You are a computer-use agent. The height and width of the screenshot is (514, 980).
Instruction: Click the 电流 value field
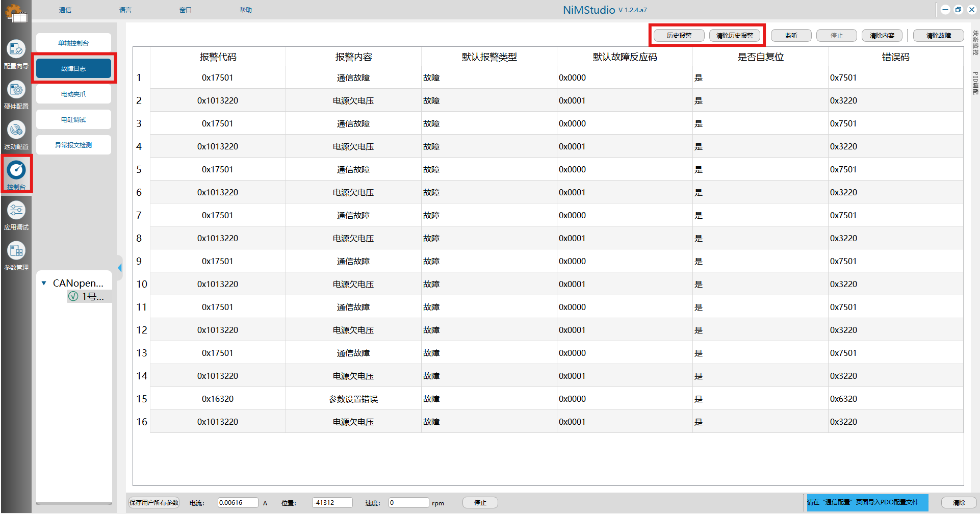click(238, 502)
